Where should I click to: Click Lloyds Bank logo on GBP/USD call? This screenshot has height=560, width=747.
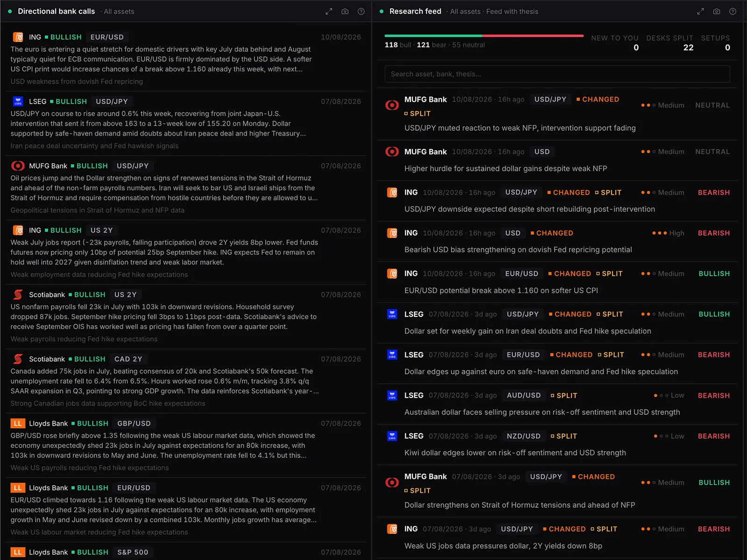[x=18, y=423]
